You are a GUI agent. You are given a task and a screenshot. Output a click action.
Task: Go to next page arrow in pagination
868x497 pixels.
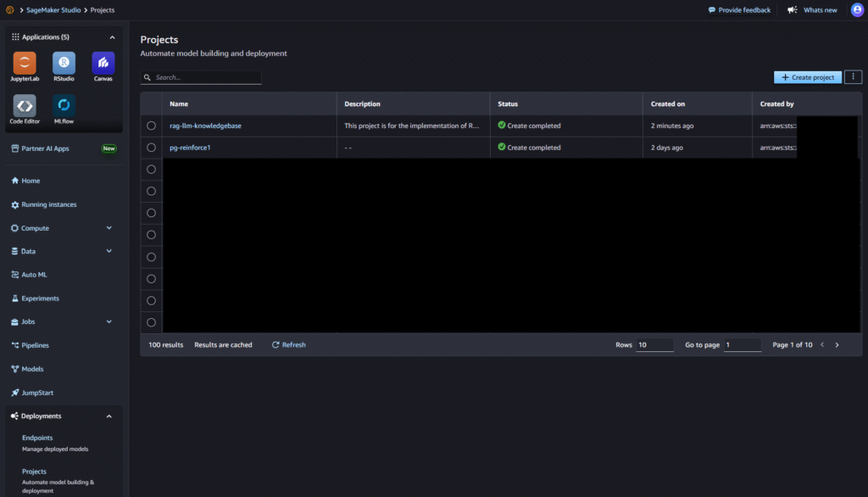(837, 345)
